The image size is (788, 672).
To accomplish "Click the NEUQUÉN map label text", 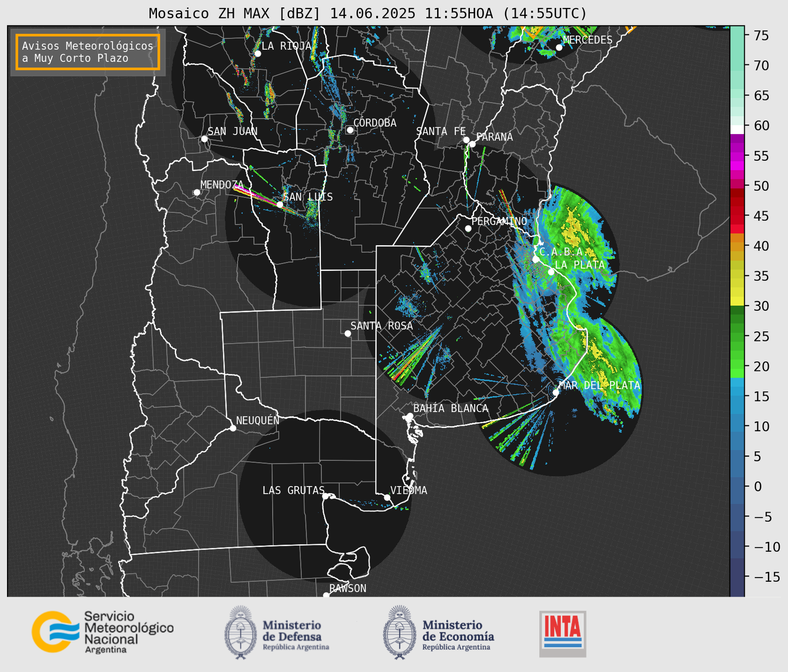I will [258, 420].
